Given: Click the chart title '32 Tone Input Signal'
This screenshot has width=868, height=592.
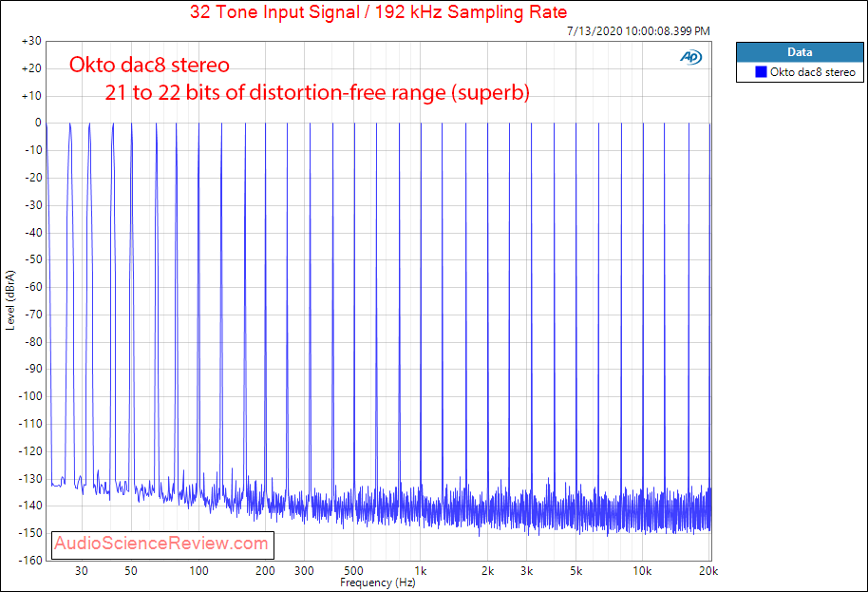Looking at the screenshot, I should pyautogui.click(x=274, y=12).
